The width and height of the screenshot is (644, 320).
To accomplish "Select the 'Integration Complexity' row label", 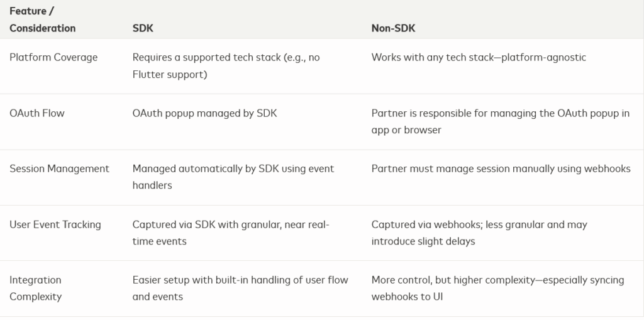I will 36,288.
